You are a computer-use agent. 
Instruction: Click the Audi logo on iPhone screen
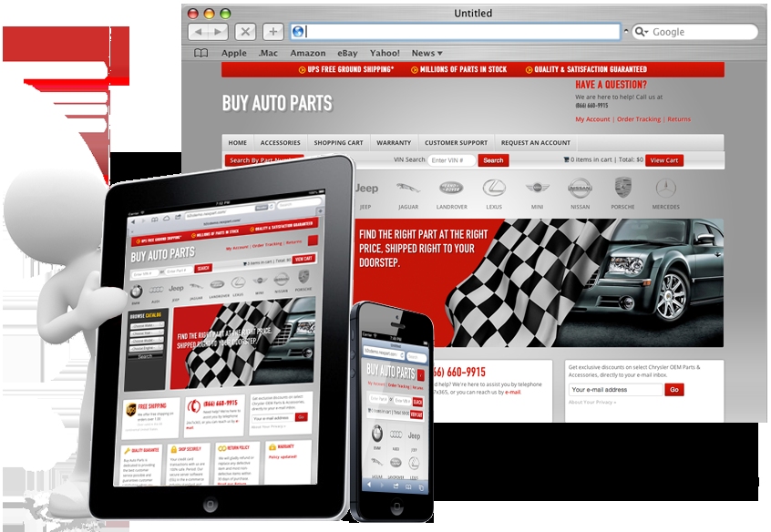(x=396, y=435)
